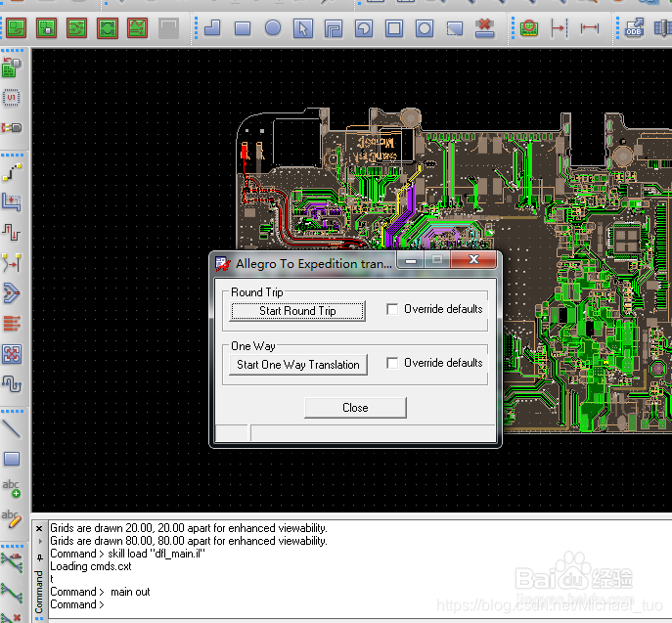This screenshot has height=623, width=672.
Task: Click the blue chevron fanout icon
Action: tap(12, 293)
